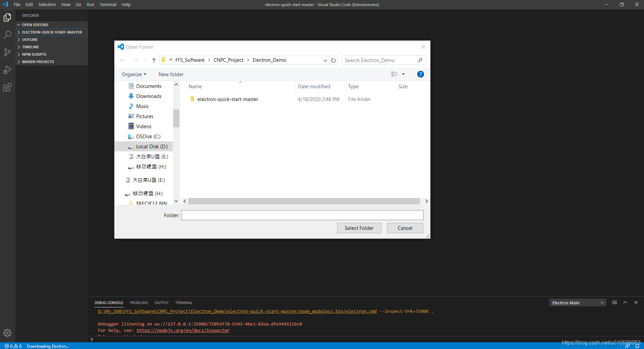644x349 pixels.
Task: Open the Electron Main debug session dropdown
Action: coord(578,303)
